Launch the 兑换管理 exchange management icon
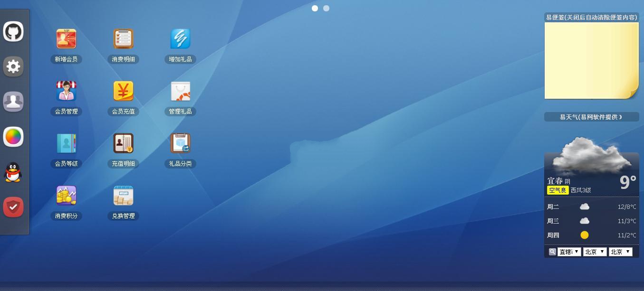The height and width of the screenshot is (291, 644). (123, 196)
